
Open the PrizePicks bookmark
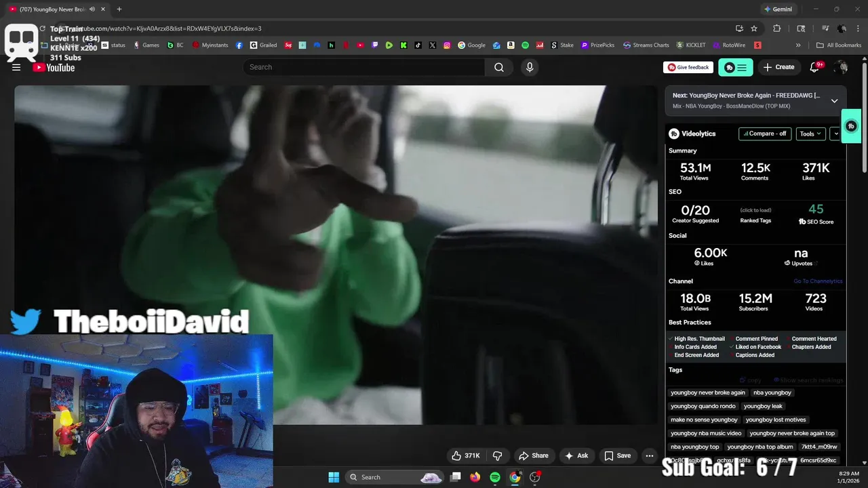point(597,45)
